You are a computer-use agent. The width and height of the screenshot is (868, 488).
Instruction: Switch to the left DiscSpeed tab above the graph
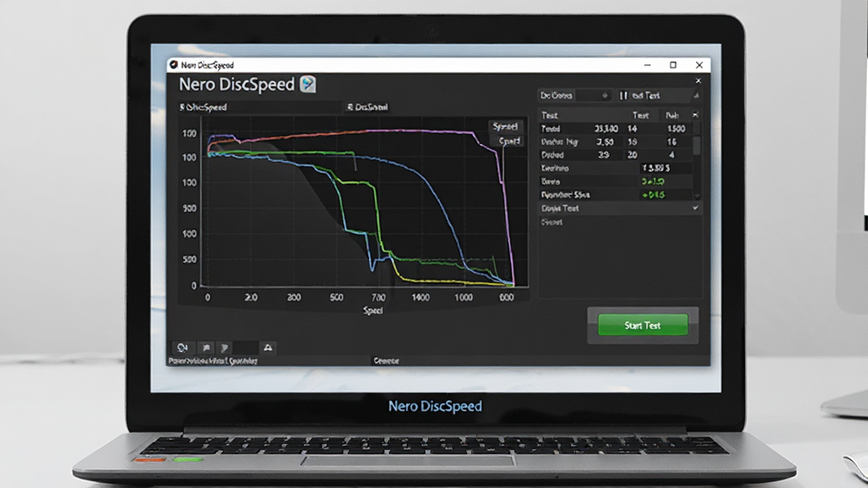coord(203,107)
